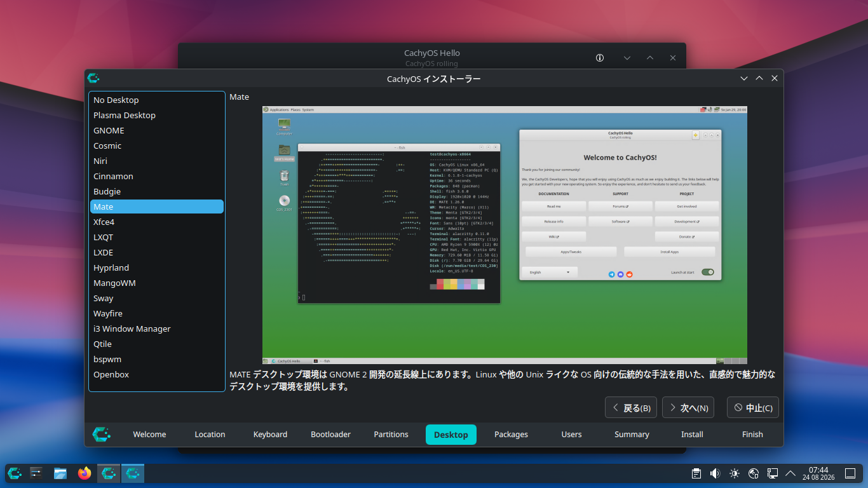Select Niri in the desktop list
Image resolution: width=868 pixels, height=488 pixels.
tap(157, 161)
